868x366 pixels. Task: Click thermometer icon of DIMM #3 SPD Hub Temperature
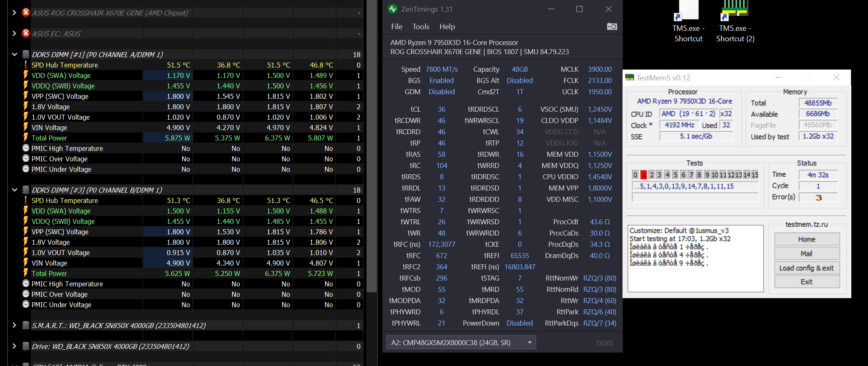pyautogui.click(x=25, y=200)
